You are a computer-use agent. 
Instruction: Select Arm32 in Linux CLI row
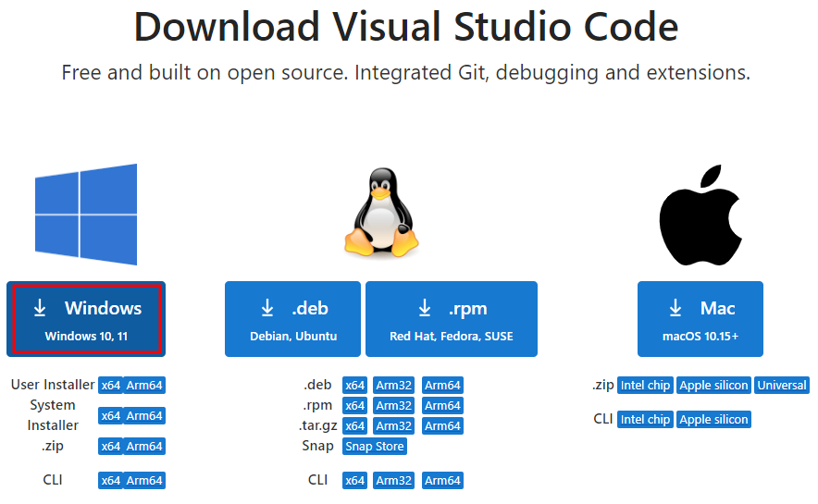coord(394,480)
